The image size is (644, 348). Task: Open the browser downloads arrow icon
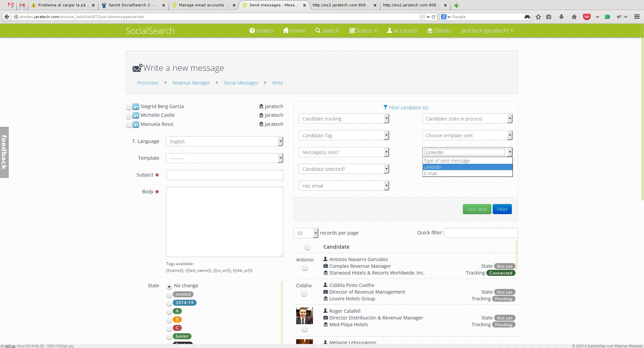tap(561, 17)
